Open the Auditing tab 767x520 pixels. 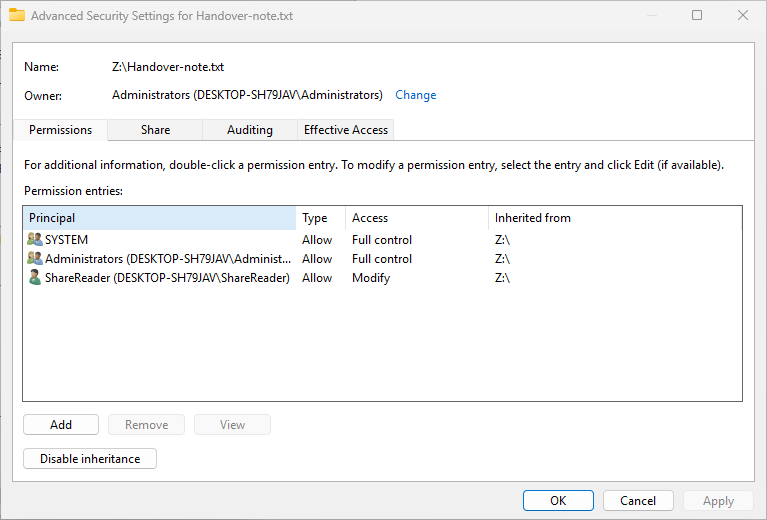[x=249, y=130]
